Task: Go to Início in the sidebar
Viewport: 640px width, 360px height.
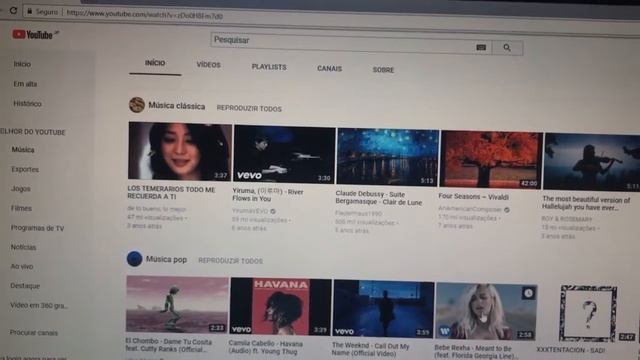Action: click(x=22, y=64)
